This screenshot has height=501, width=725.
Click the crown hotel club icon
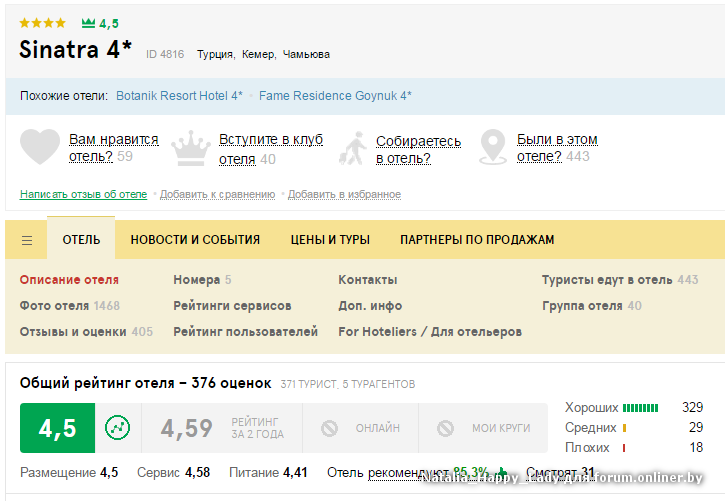point(190,148)
